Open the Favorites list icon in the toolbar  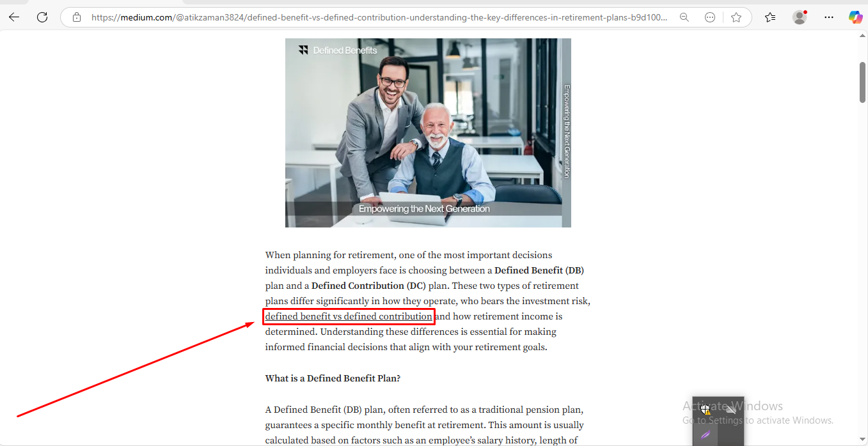(770, 17)
